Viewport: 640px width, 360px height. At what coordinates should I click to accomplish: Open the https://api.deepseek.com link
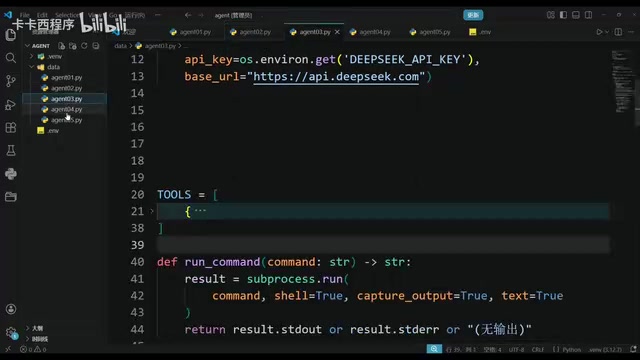[x=336, y=76]
